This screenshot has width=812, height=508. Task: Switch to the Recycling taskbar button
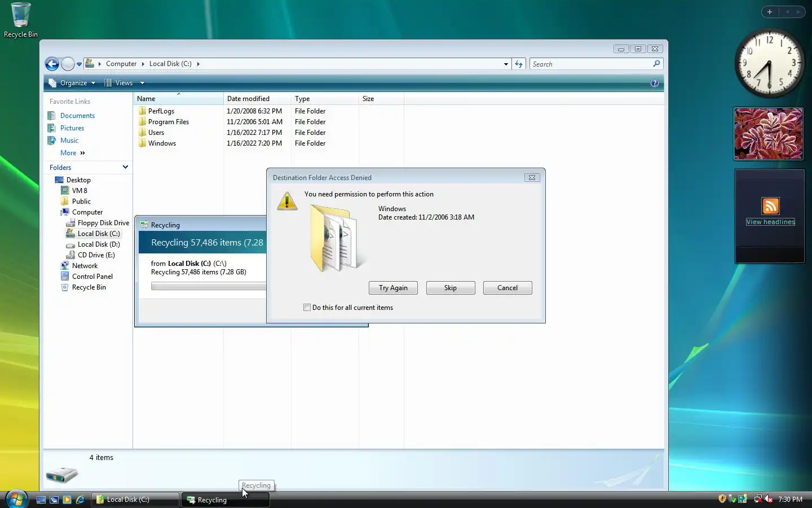pos(226,500)
